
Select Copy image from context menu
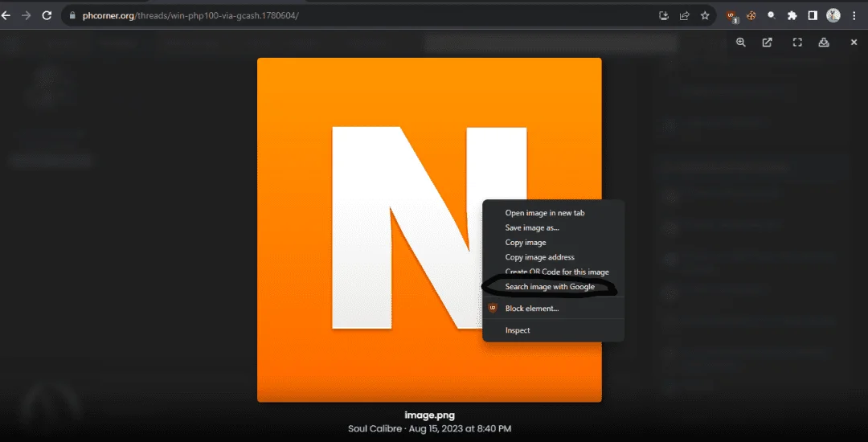point(553,243)
